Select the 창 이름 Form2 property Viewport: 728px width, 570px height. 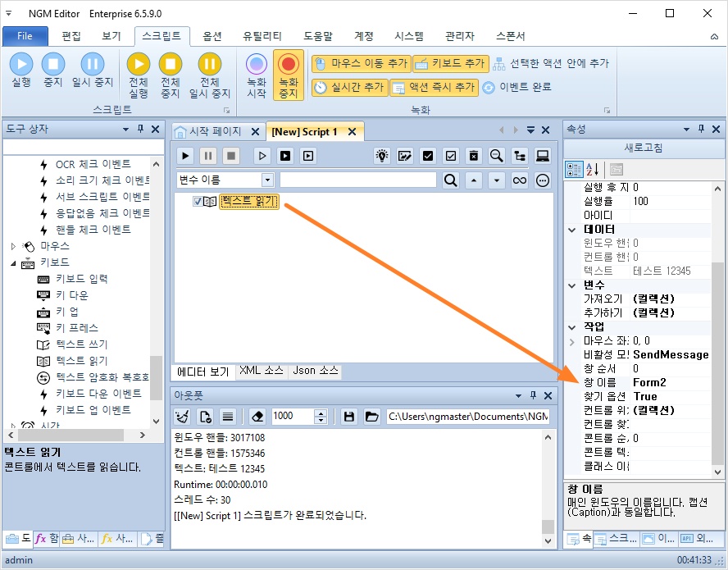[x=645, y=383]
